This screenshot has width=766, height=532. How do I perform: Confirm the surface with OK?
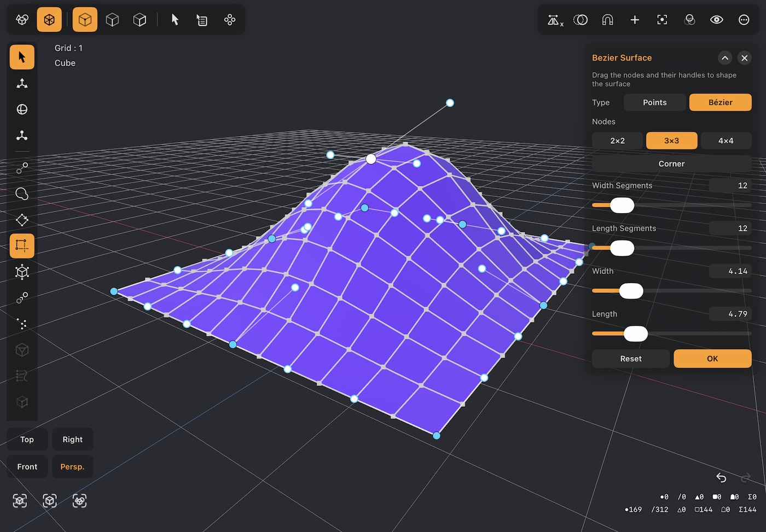[712, 359]
